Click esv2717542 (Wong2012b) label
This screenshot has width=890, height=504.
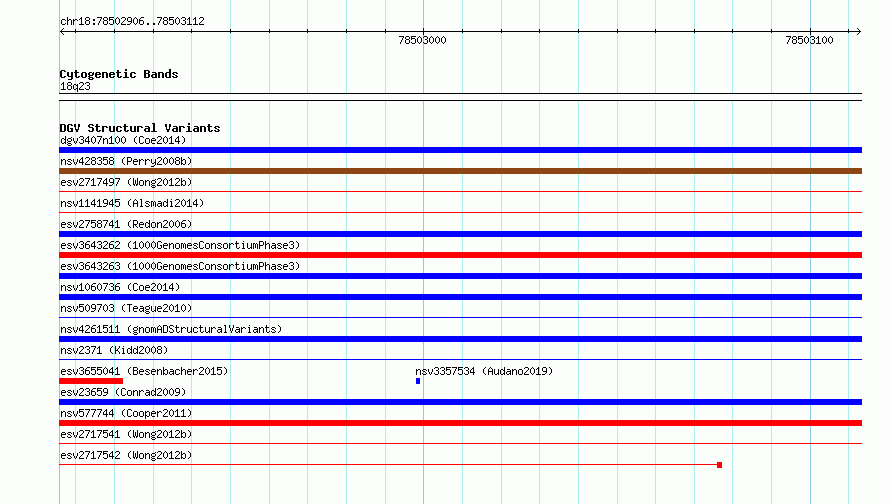(x=126, y=455)
